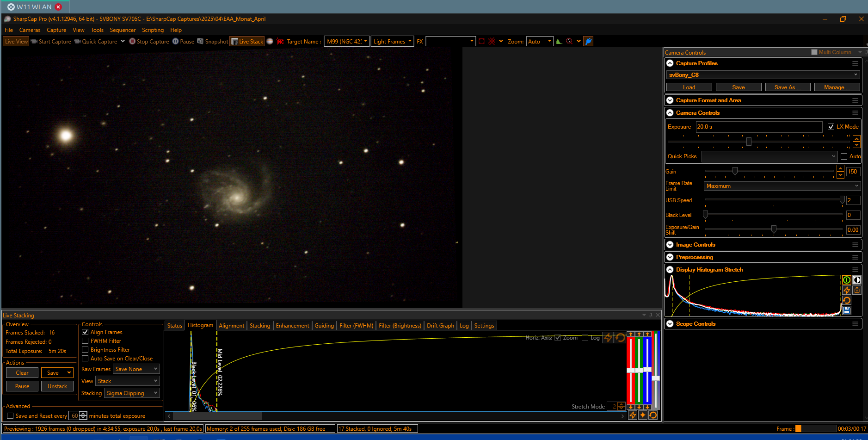This screenshot has height=440, width=868.
Task: Click Stop Capture in the toolbar
Action: 149,42
